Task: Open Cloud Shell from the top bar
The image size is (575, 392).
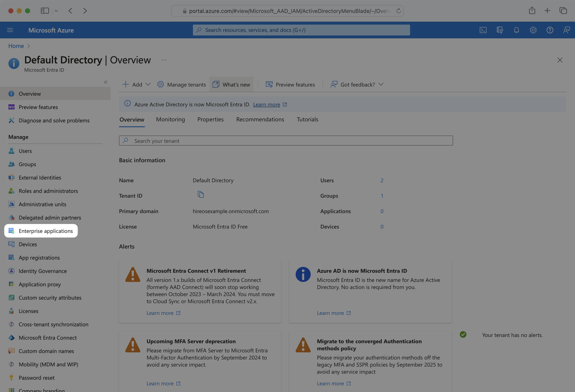Action: coord(483,30)
